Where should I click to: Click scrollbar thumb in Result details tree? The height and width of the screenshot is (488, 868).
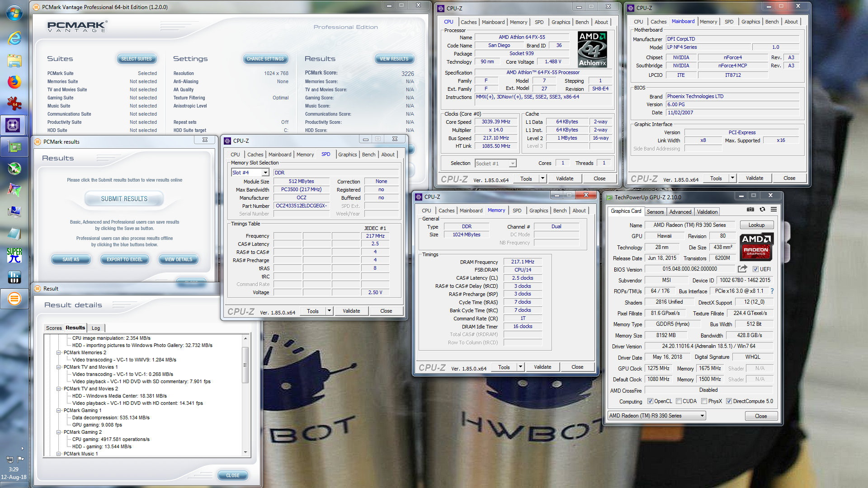pyautogui.click(x=245, y=365)
